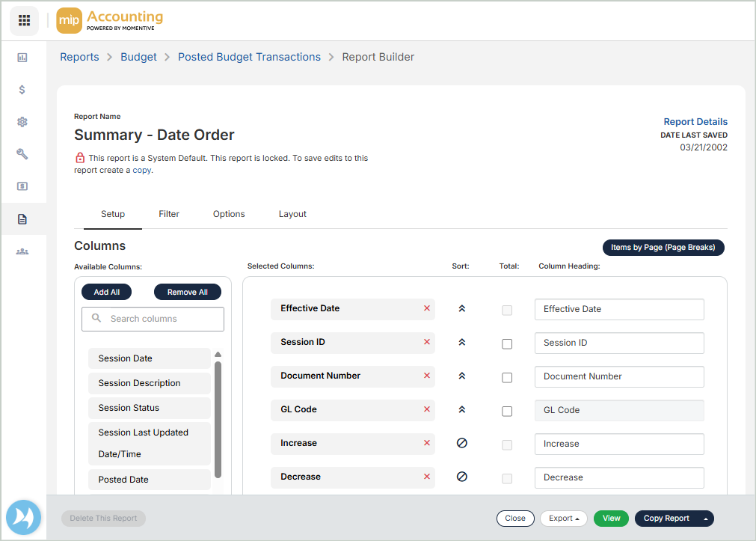The width and height of the screenshot is (756, 541).
Task: Switch to the Filter tab
Action: click(x=169, y=214)
